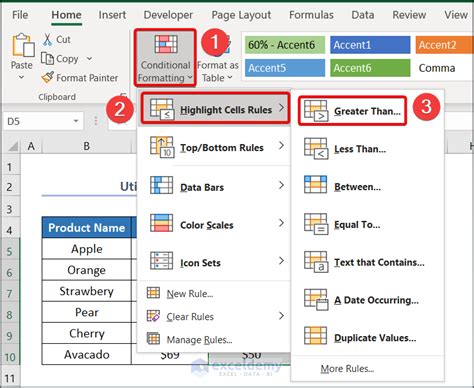Click the Icon Sets icon
This screenshot has height=388, width=474.
[162, 261]
